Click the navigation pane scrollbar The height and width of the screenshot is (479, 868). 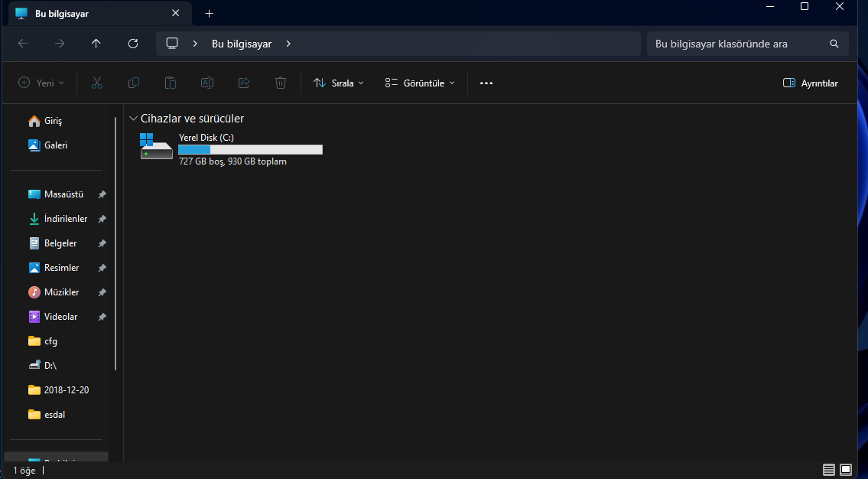point(115,243)
